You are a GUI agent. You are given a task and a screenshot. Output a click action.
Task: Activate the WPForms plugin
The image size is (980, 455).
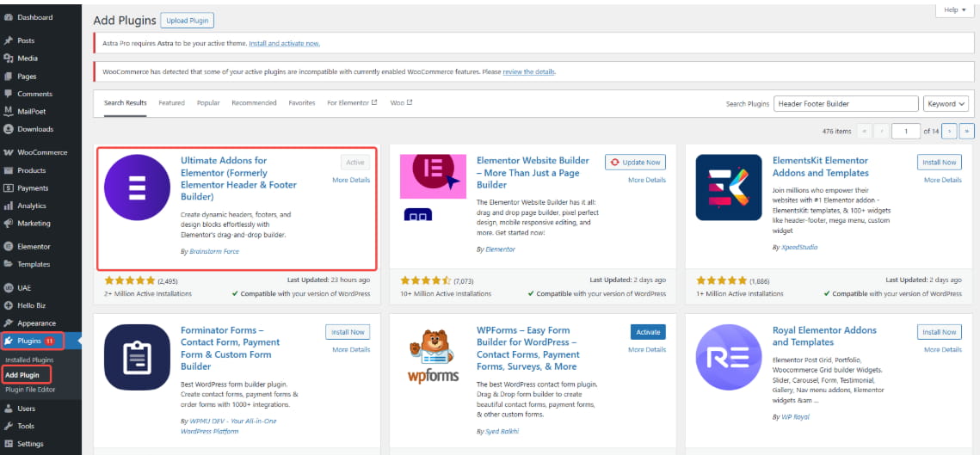pos(648,332)
